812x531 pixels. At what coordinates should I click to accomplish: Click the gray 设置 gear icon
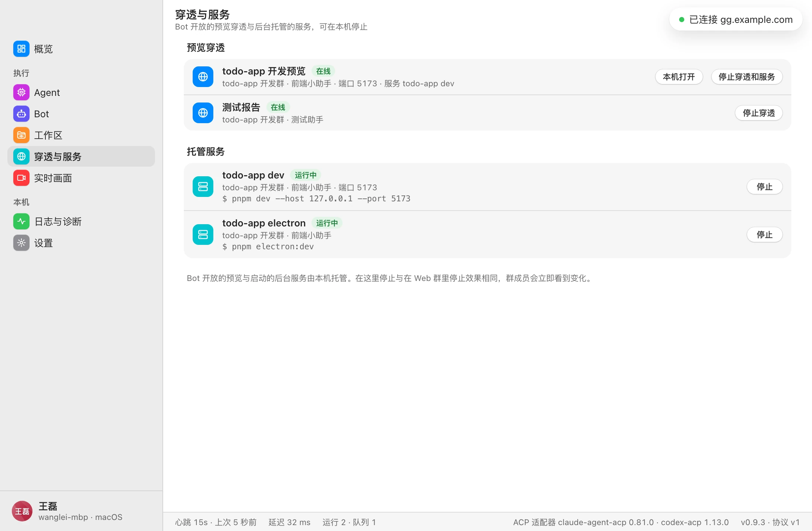click(21, 243)
